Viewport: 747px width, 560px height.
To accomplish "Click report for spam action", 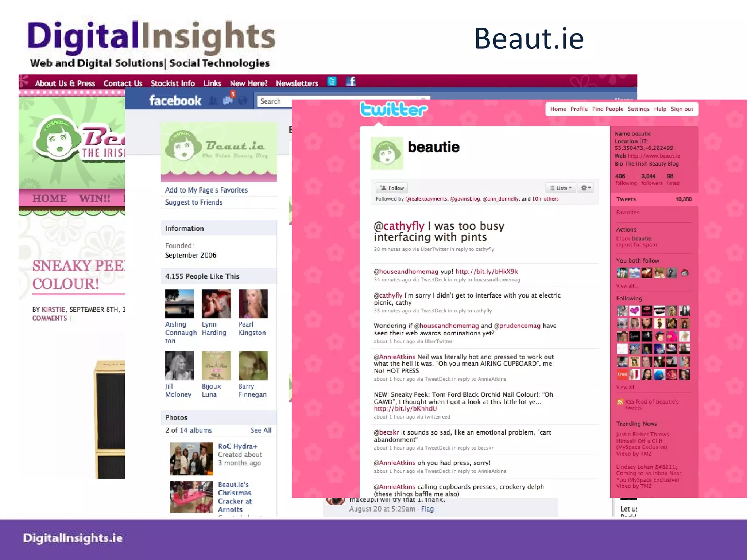I will coord(636,245).
